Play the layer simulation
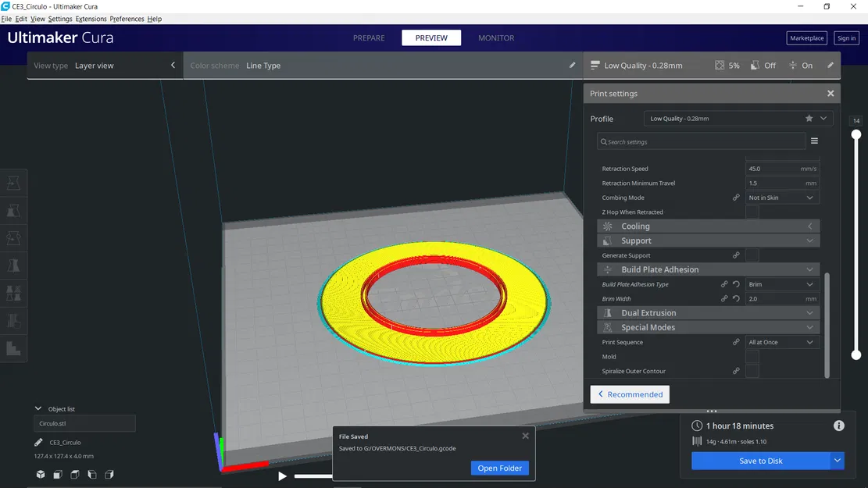 point(282,476)
